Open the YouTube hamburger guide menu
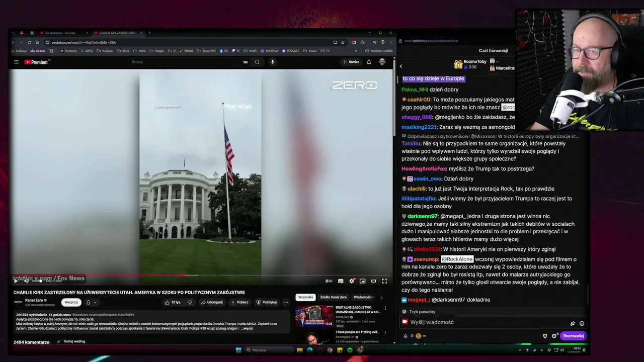This screenshot has width=644, height=362. tap(16, 62)
